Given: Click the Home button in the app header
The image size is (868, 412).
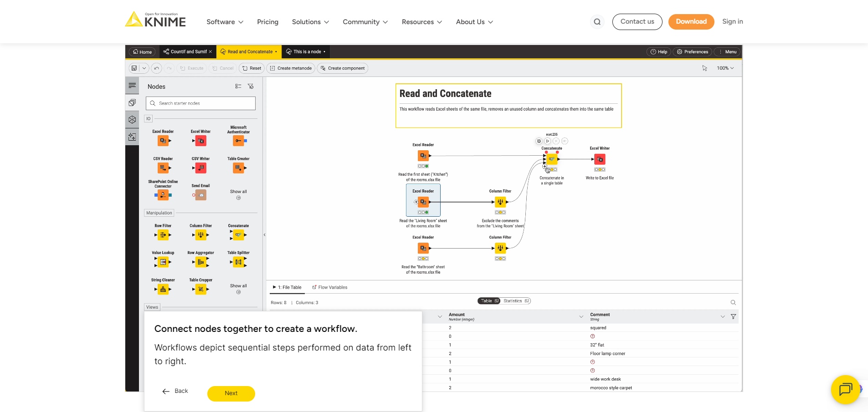Looking at the screenshot, I should 142,52.
